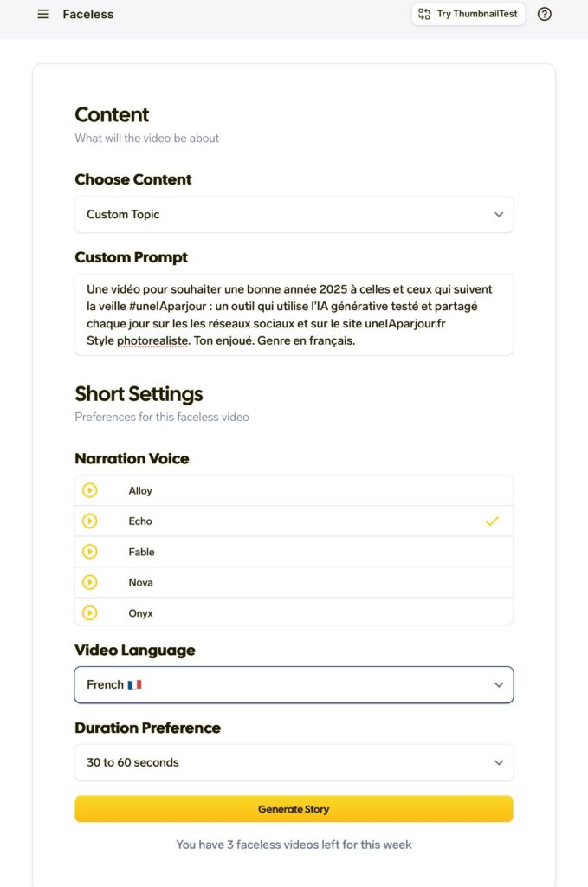
Task: Select Alloy as narration voice
Action: (140, 490)
